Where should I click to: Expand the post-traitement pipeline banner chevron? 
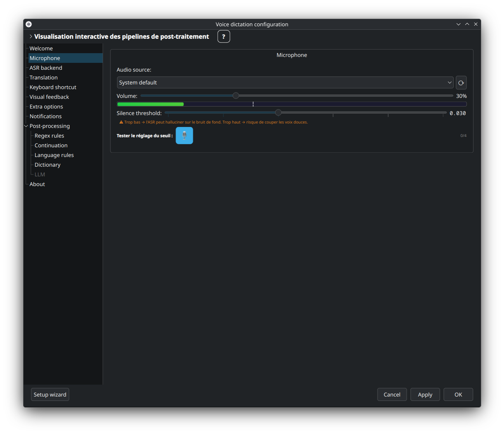31,37
